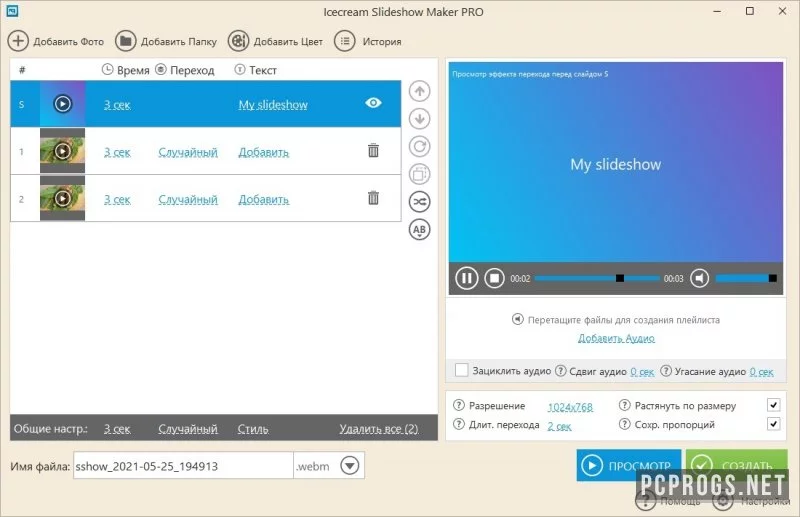Viewport: 800px width, 517px height.
Task: Open help icon for Длит. перехода
Action: [x=459, y=424]
